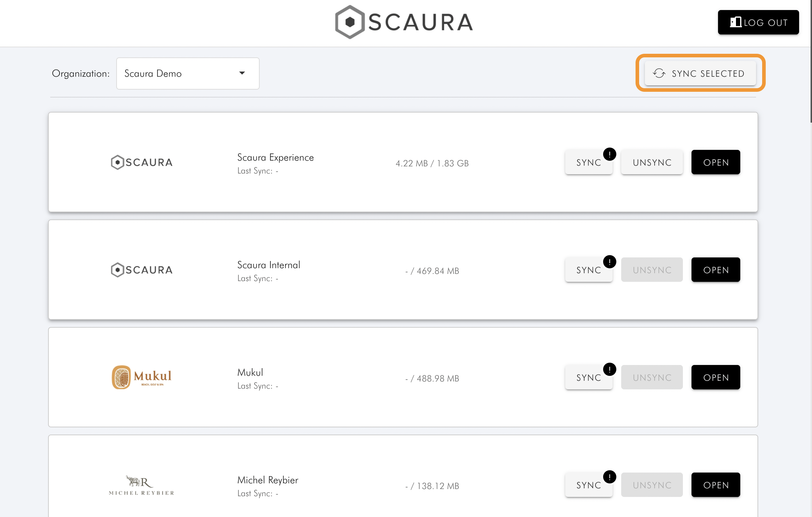This screenshot has width=812, height=517.
Task: Open the Organization dropdown showing Scaura Demo
Action: point(188,73)
